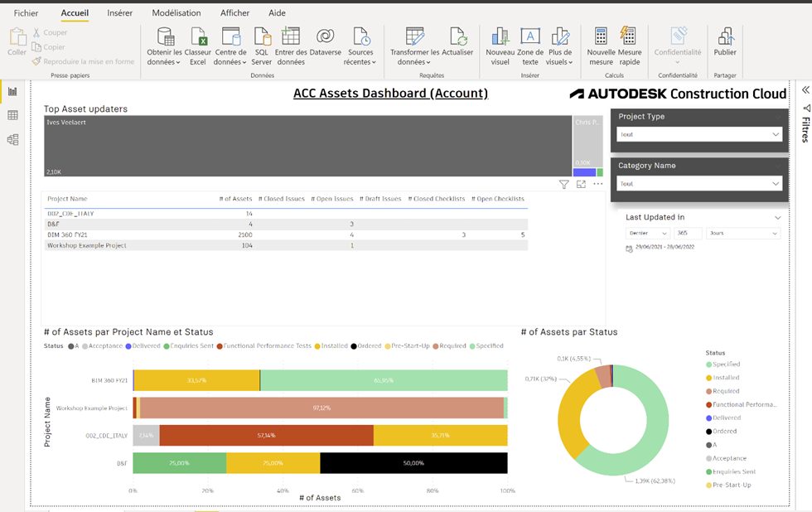Click Entrer des données
The height and width of the screenshot is (512, 812).
click(x=291, y=46)
